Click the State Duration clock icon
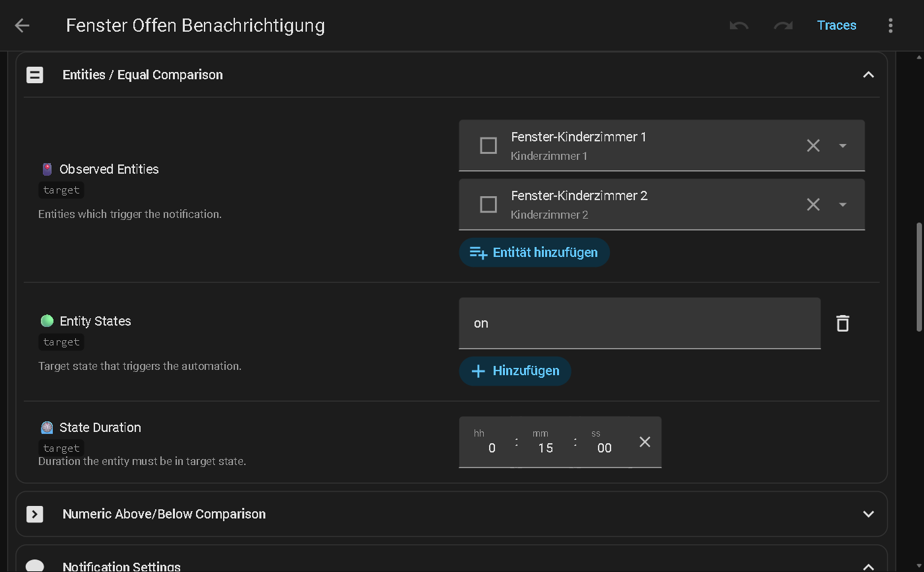This screenshot has height=572, width=924. [x=47, y=427]
